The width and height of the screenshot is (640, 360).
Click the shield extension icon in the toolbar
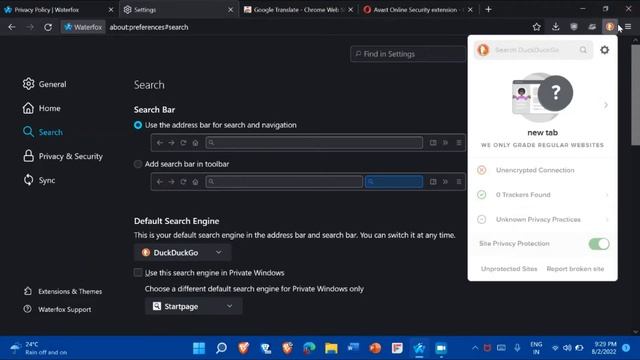coord(574,27)
